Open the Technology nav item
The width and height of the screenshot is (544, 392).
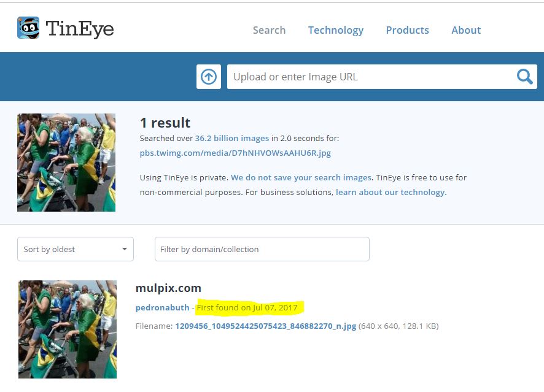click(336, 31)
